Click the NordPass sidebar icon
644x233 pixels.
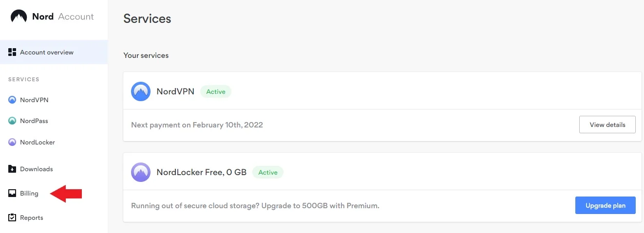click(x=12, y=121)
